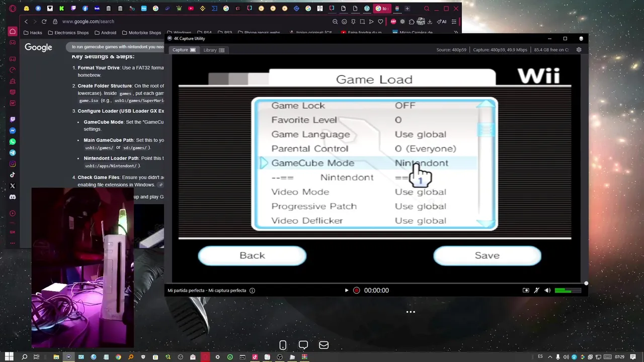Click the scroll up arrow in settings list
The image size is (644, 362).
[x=486, y=104]
